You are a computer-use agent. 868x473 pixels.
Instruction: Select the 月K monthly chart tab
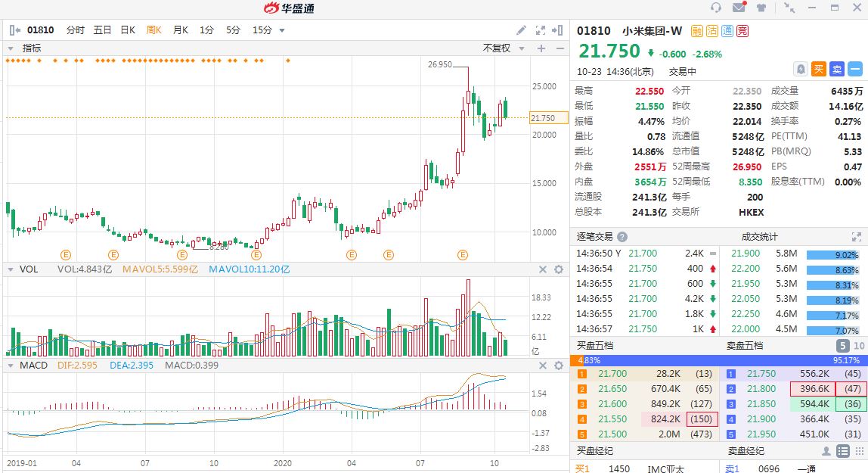[x=181, y=30]
